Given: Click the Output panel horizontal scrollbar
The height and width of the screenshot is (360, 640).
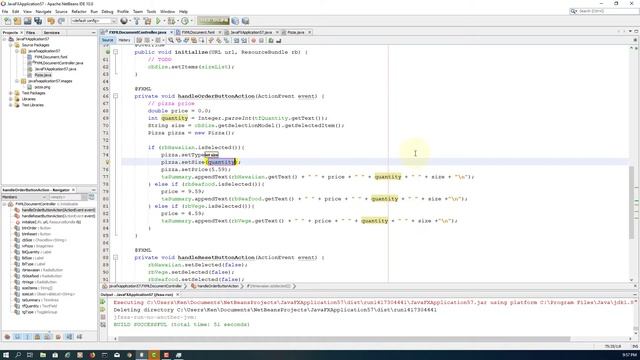Looking at the screenshot, I should click(344, 339).
